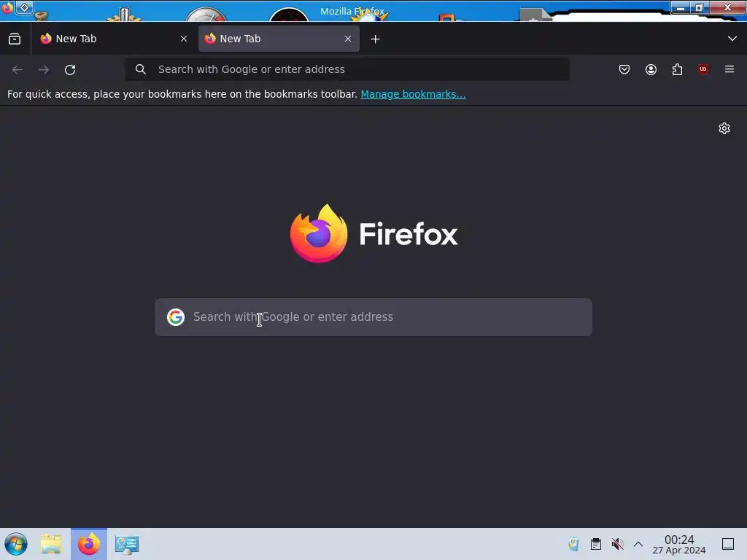Select the second New Tab

(279, 39)
